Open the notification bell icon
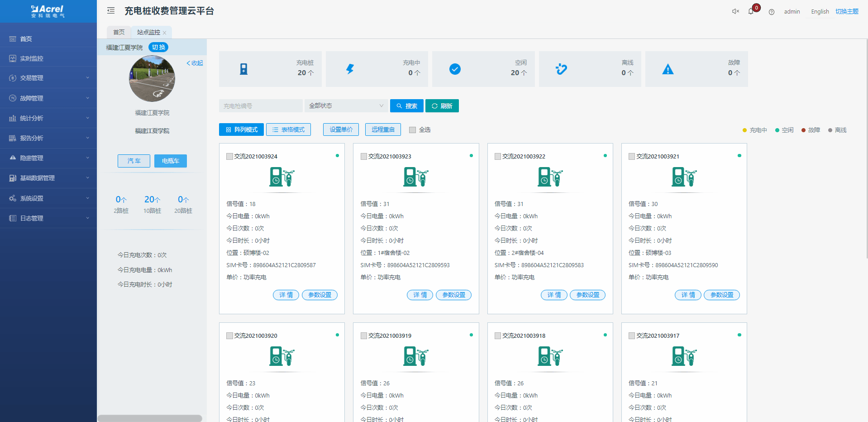This screenshot has width=868, height=422. click(751, 11)
